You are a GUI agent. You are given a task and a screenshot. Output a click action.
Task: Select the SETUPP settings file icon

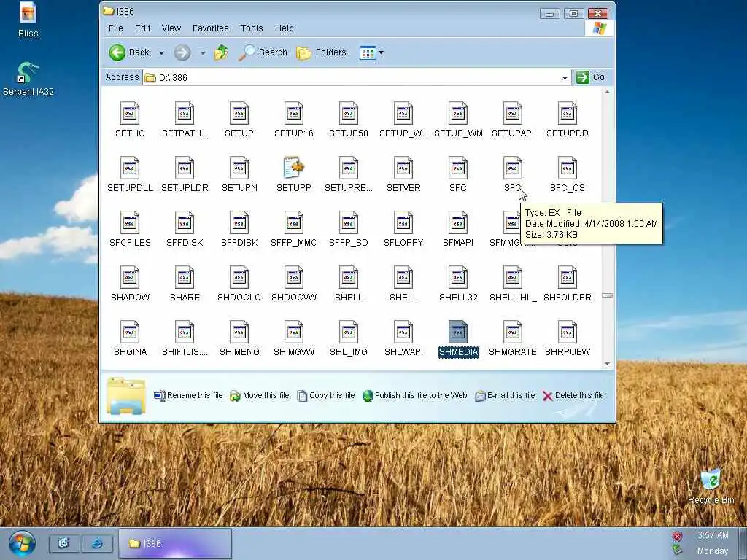[293, 168]
